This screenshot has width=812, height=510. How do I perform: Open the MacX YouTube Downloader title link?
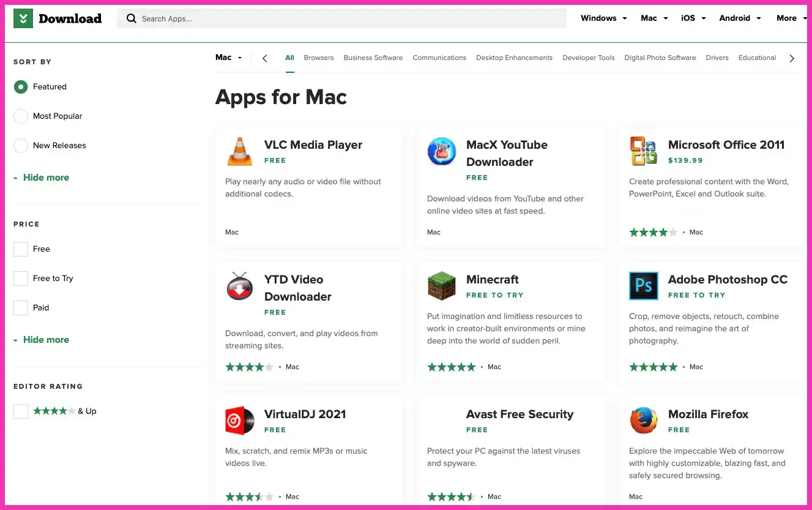507,154
